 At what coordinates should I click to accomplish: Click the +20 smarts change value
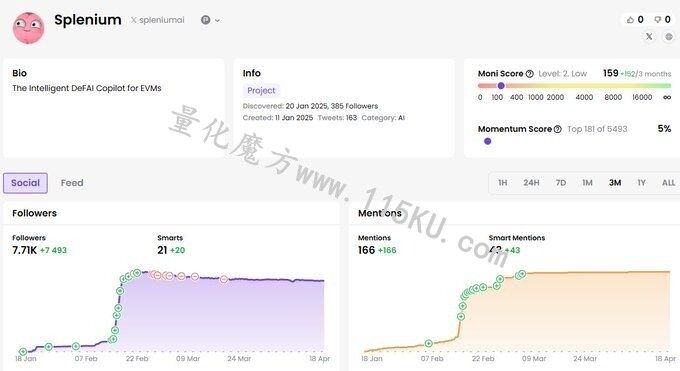point(177,250)
